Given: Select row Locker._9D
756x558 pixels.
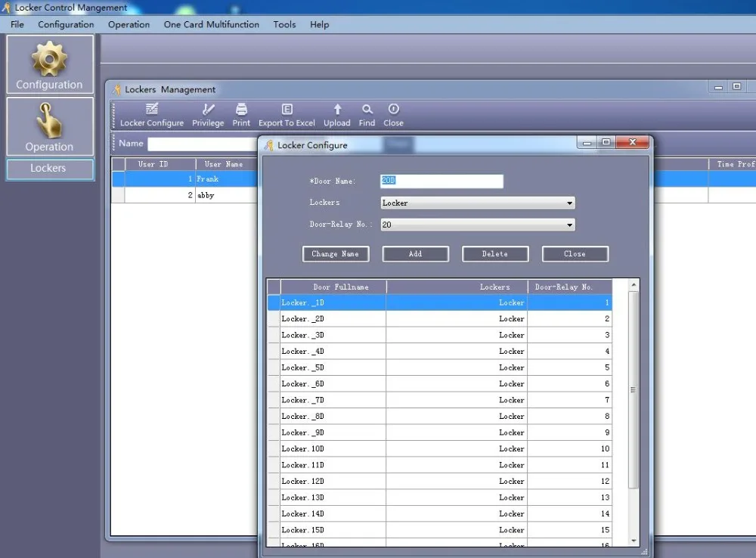Looking at the screenshot, I should point(440,432).
